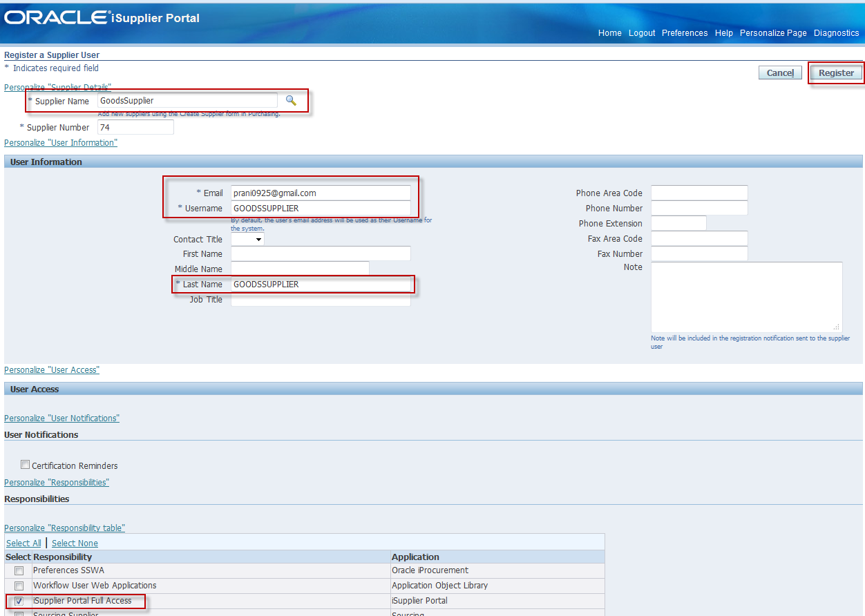Open the Supplier Name search lookup
Screen dimensions: 865x616
(x=289, y=101)
